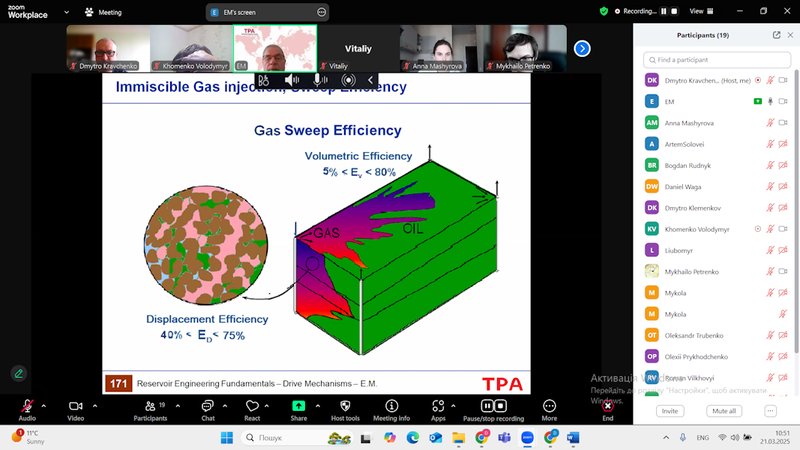This screenshot has height=450, width=800.
Task: Close the Participants panel
Action: coord(790,35)
